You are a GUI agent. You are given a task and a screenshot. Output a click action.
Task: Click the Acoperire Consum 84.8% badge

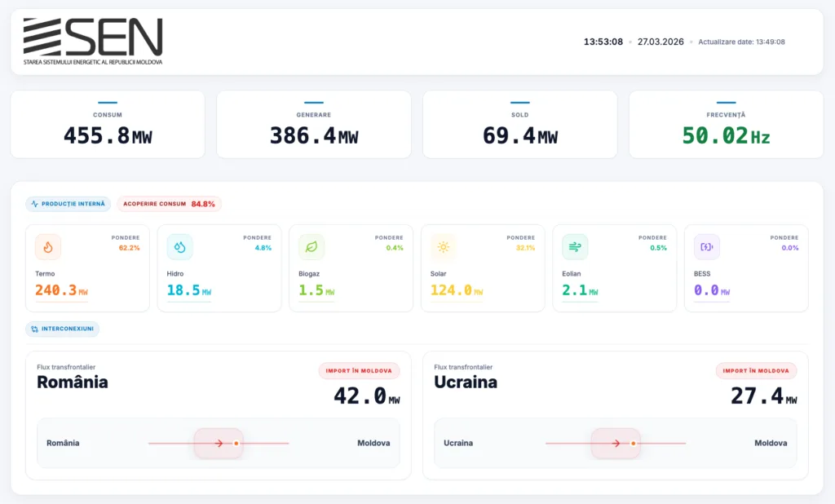(169, 204)
